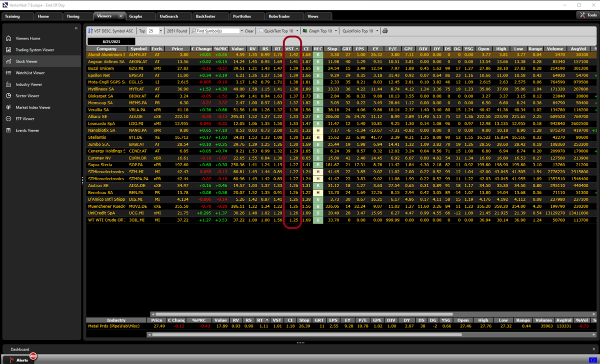The width and height of the screenshot is (600, 364).
Task: Select the Stock Viewer chart icon
Action: [x=8, y=61]
